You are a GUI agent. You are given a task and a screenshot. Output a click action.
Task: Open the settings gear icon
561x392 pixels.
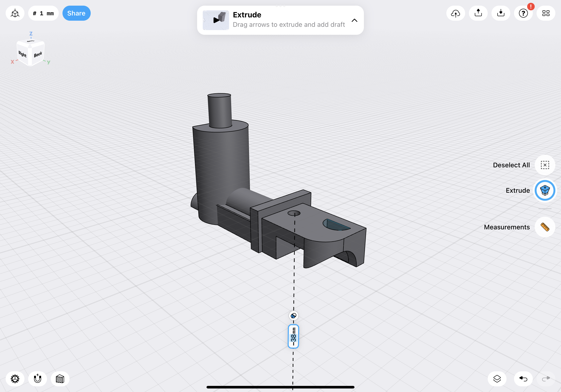[15, 379]
